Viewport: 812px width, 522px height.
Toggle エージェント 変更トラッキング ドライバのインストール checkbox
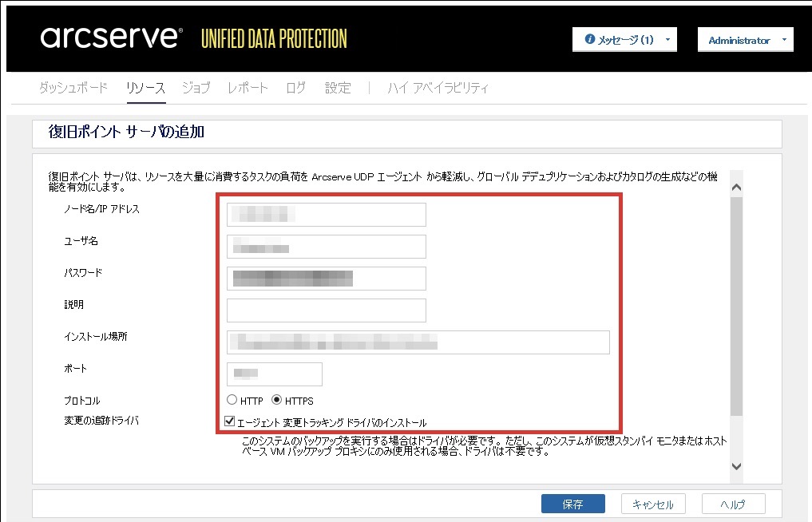(x=229, y=421)
